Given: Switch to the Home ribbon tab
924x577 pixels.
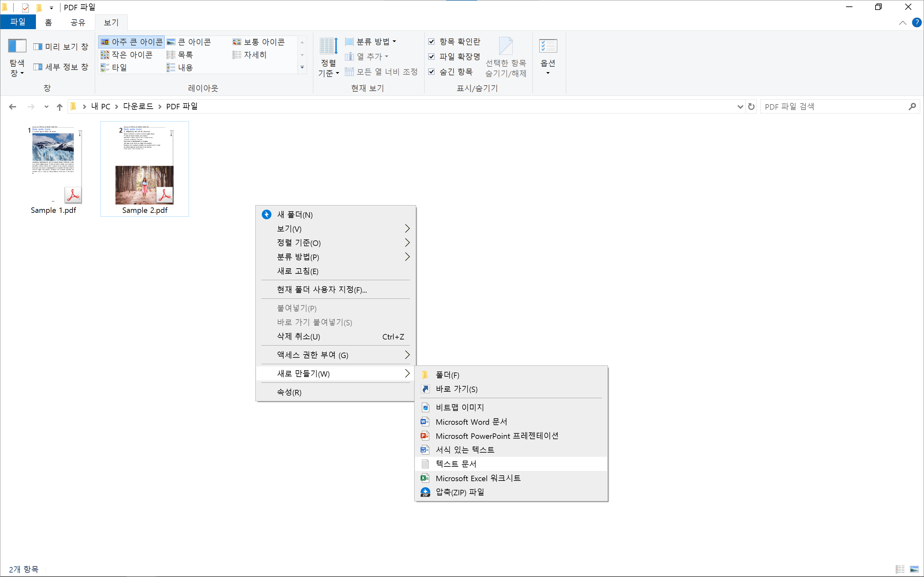Looking at the screenshot, I should 48,22.
